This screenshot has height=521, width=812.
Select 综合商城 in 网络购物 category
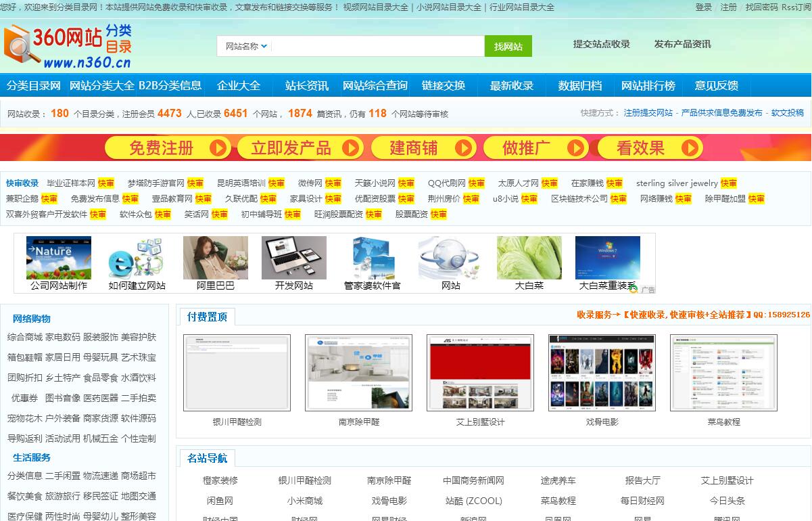click(x=25, y=337)
